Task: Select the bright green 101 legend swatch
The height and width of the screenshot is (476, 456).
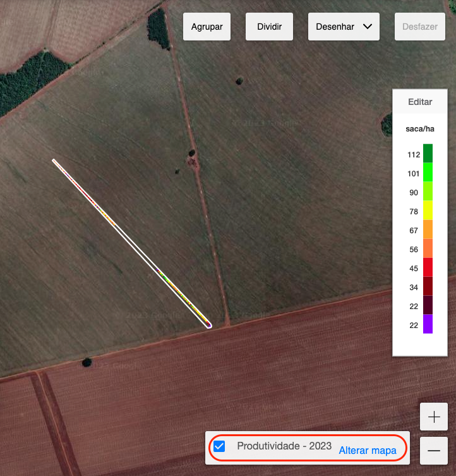Action: (x=428, y=173)
